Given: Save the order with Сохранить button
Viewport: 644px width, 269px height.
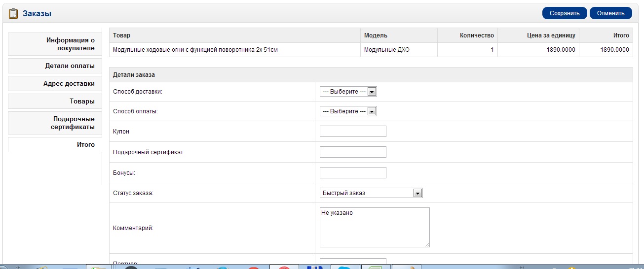Looking at the screenshot, I should pyautogui.click(x=565, y=13).
